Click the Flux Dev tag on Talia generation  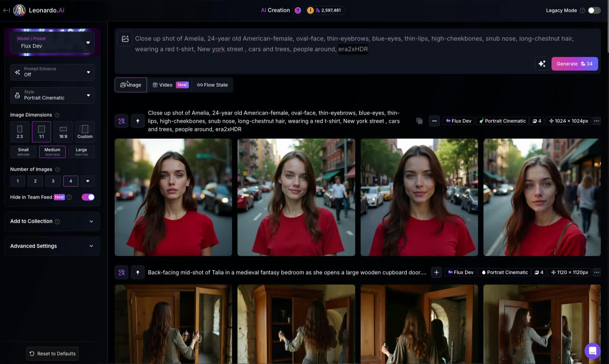(x=461, y=272)
